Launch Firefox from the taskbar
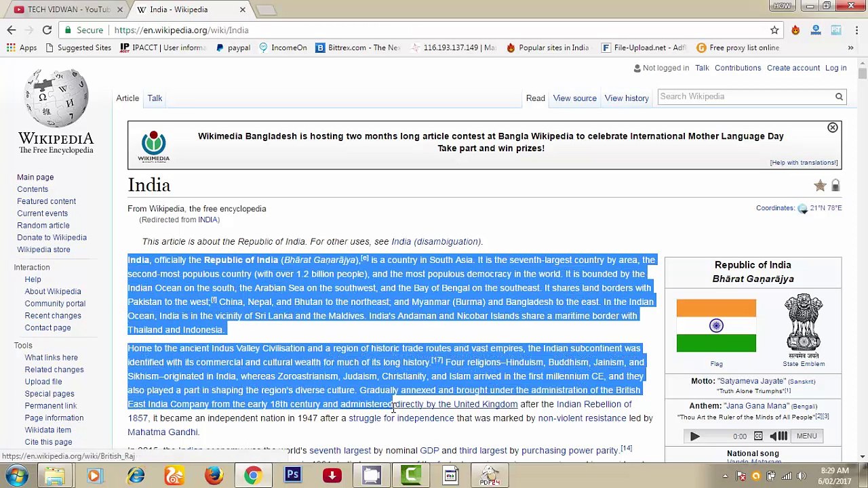868x488 pixels. tap(214, 476)
